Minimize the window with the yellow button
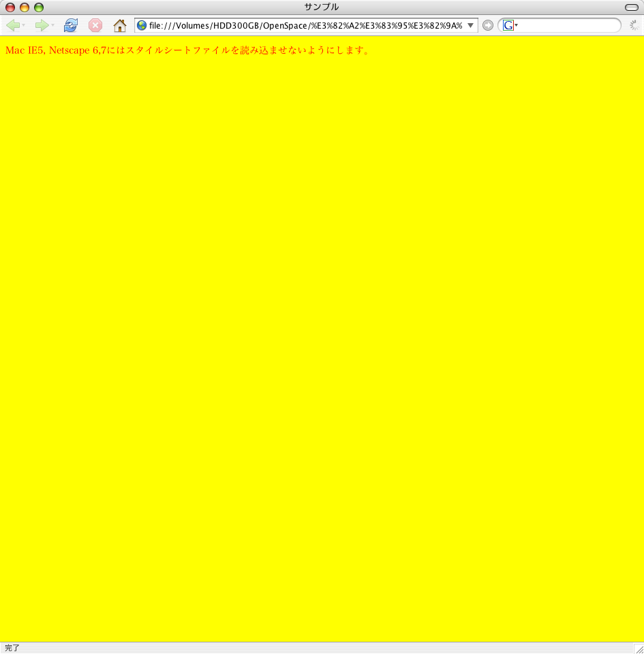This screenshot has width=644, height=654. [x=25, y=7]
